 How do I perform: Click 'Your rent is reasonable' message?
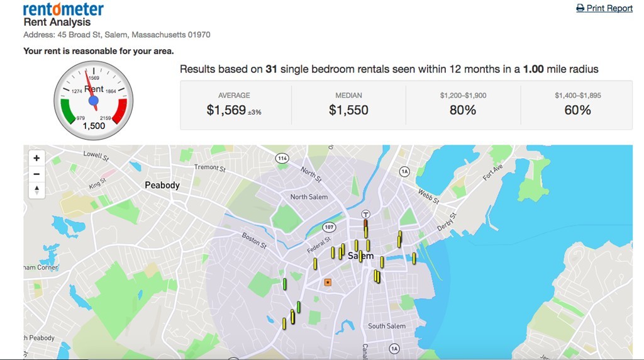pos(99,51)
